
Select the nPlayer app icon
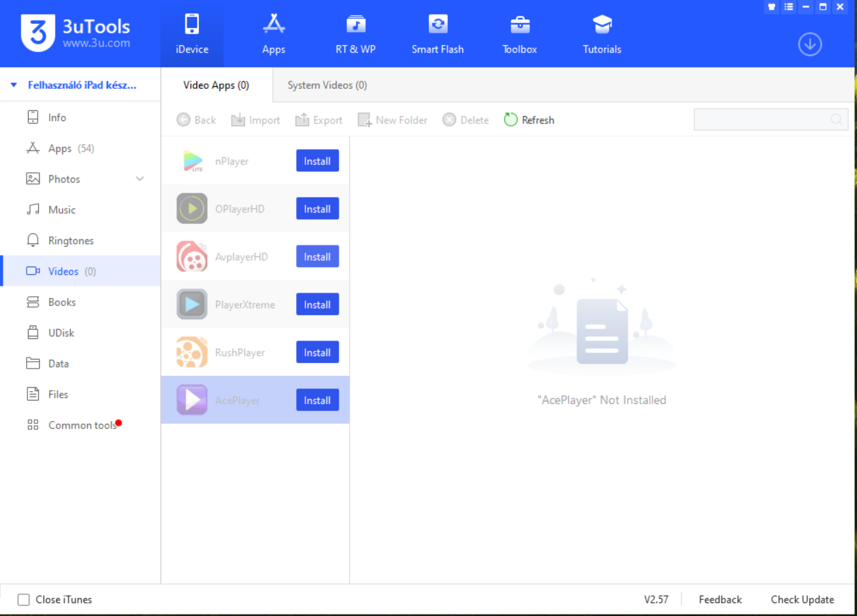click(x=192, y=161)
